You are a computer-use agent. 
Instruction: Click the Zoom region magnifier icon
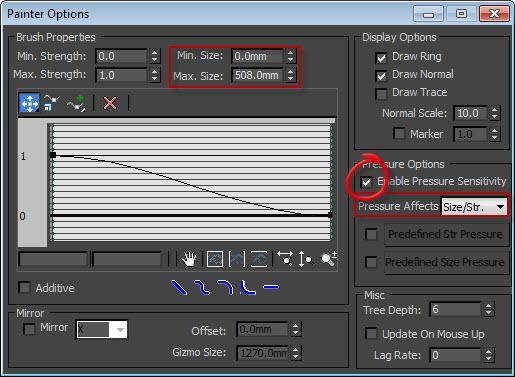(x=329, y=259)
